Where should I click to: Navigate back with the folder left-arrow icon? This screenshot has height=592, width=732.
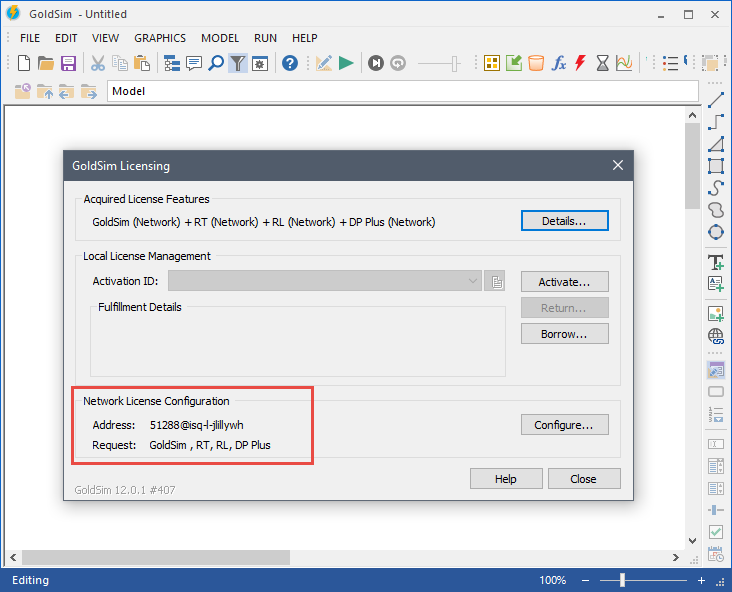click(x=66, y=91)
